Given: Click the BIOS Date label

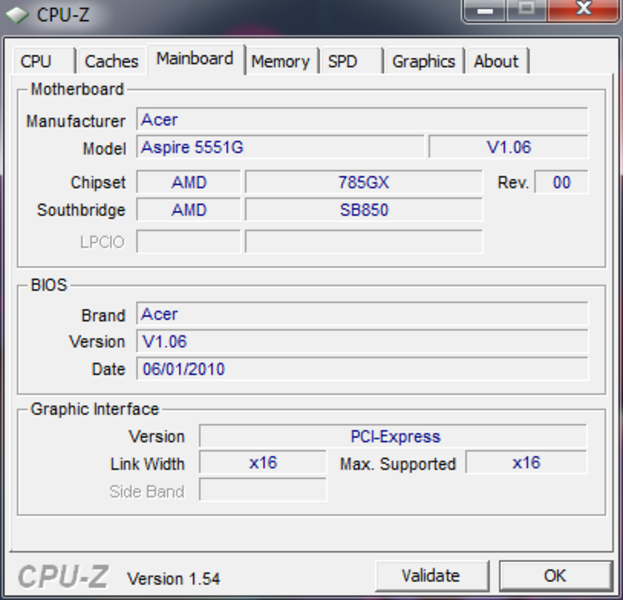Looking at the screenshot, I should click(108, 369).
